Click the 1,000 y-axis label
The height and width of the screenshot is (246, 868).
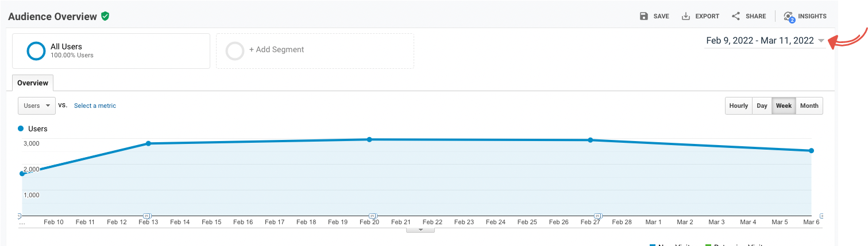pos(31,195)
